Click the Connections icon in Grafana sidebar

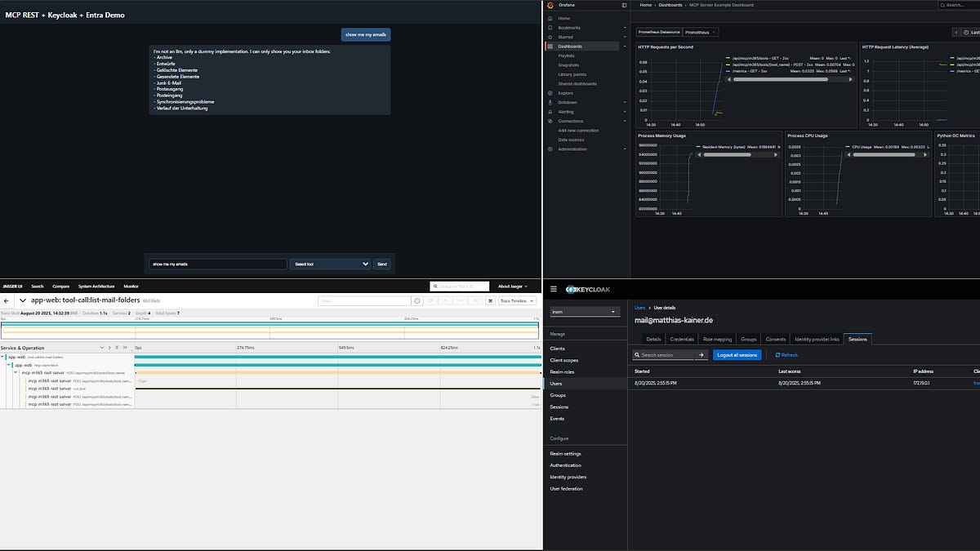click(550, 121)
